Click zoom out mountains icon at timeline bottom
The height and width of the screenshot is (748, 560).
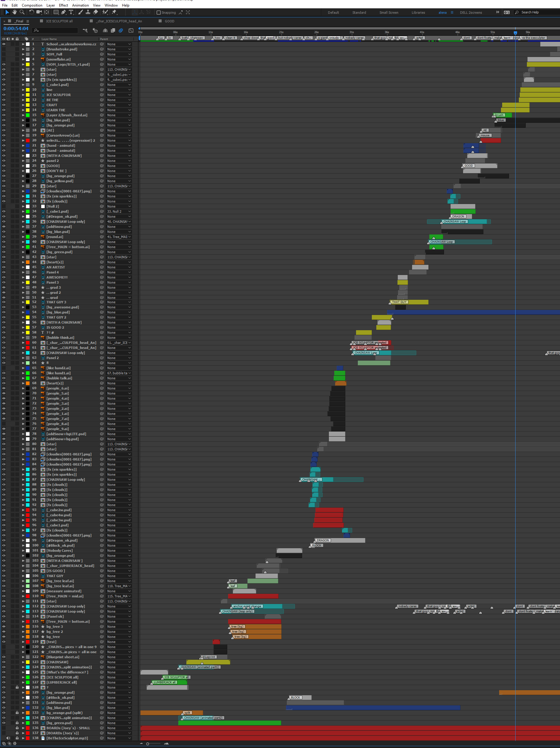[142, 743]
